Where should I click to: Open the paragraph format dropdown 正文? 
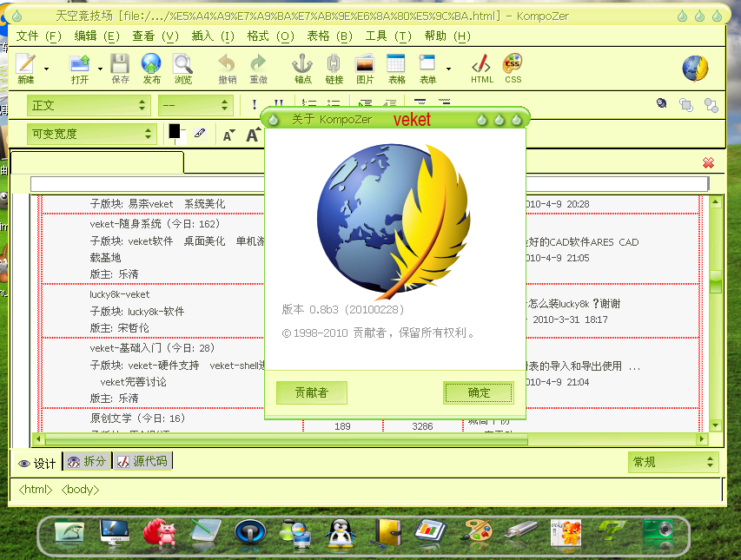pyautogui.click(x=89, y=105)
